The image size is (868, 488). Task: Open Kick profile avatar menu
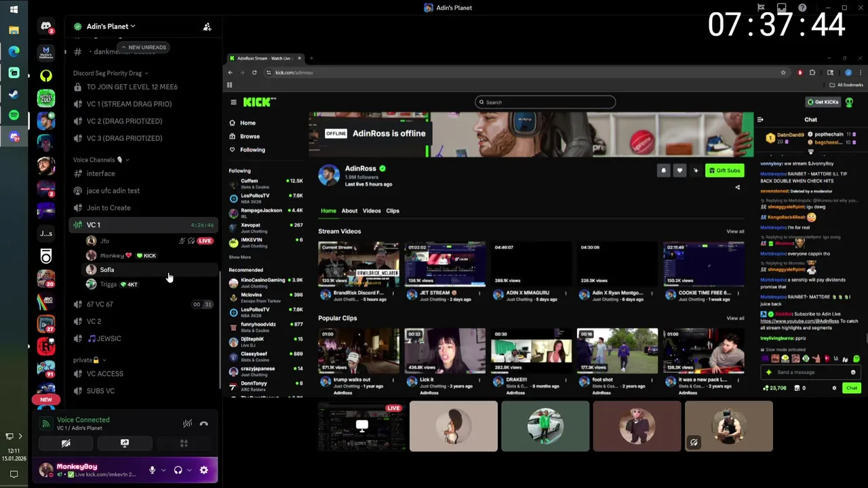click(x=849, y=102)
